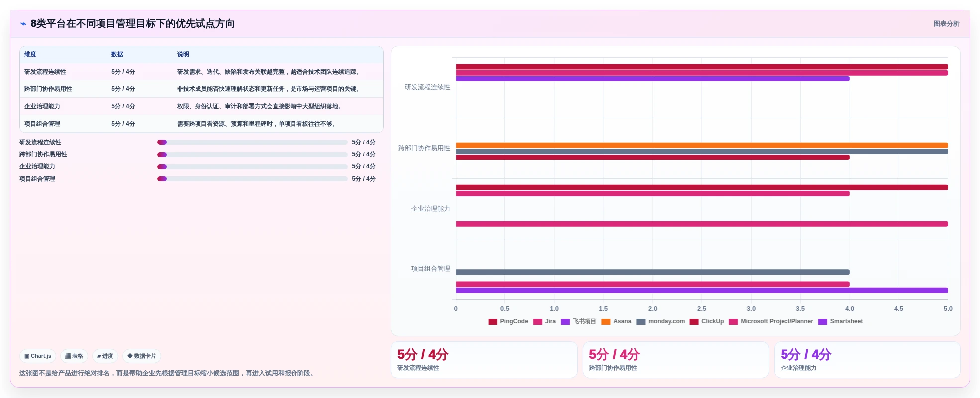Click the 跨部门协作易用性 progress bar
This screenshot has width=980, height=398.
252,155
